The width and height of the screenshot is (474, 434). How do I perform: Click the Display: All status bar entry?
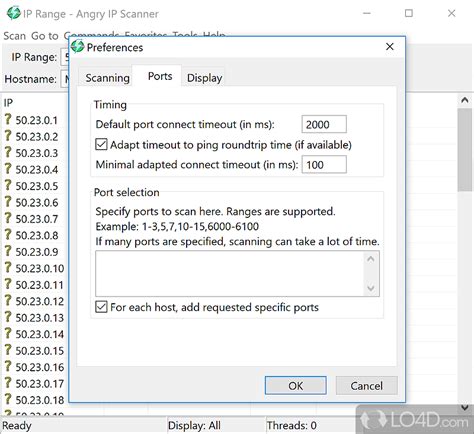click(194, 426)
